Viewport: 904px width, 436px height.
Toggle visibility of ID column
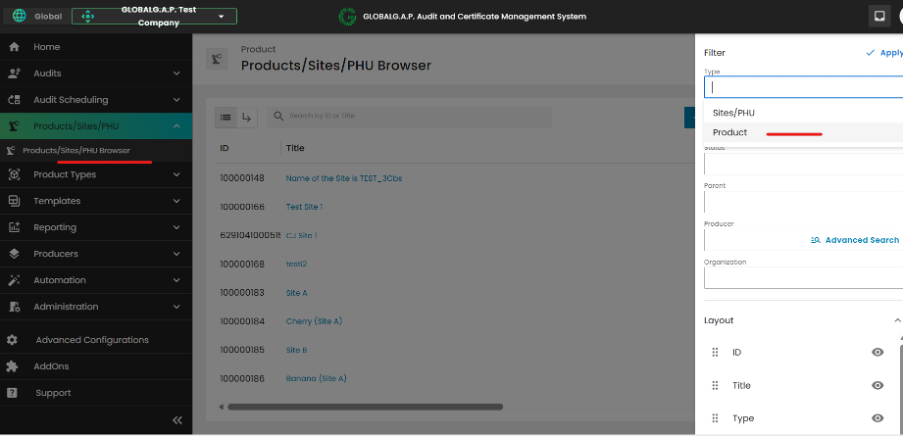coord(877,352)
